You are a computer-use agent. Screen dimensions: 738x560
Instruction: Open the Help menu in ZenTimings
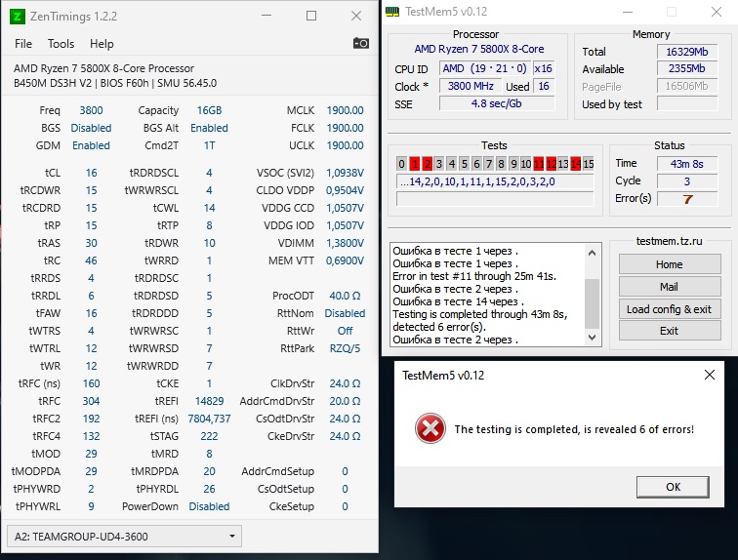102,44
